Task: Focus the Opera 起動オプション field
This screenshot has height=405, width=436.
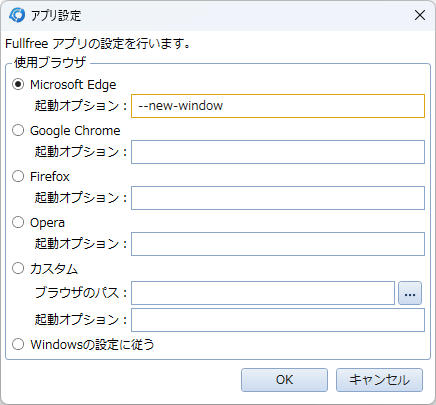Action: point(278,244)
